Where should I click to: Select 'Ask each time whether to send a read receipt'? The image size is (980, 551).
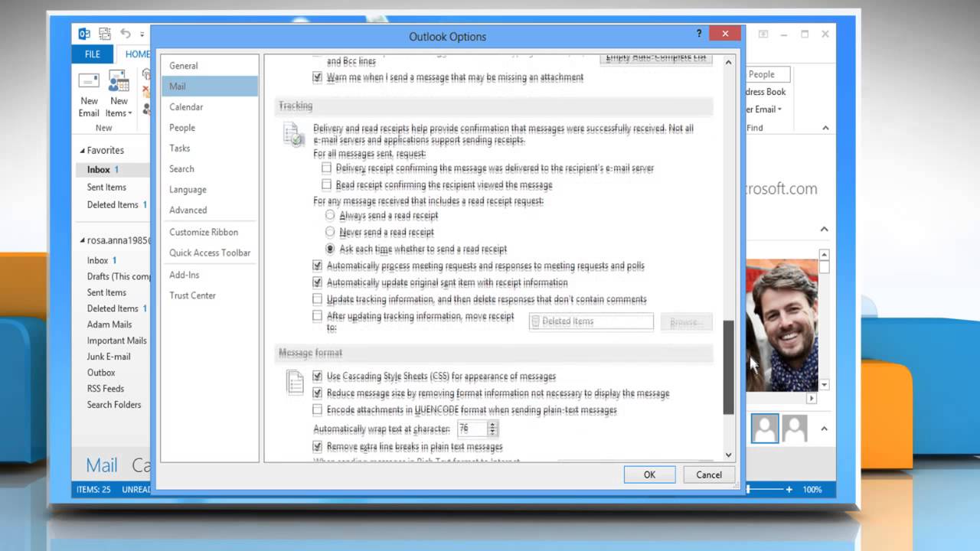(x=330, y=249)
